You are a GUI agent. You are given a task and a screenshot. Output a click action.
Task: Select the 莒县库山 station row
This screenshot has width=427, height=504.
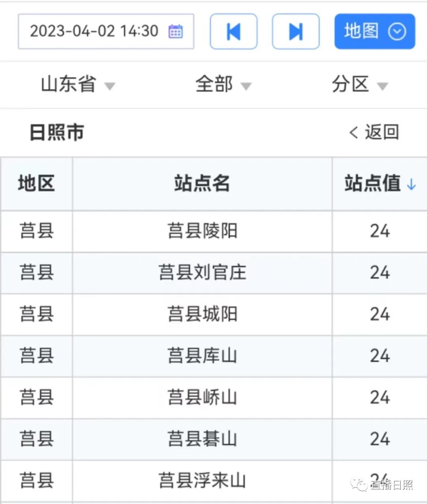tap(202, 356)
